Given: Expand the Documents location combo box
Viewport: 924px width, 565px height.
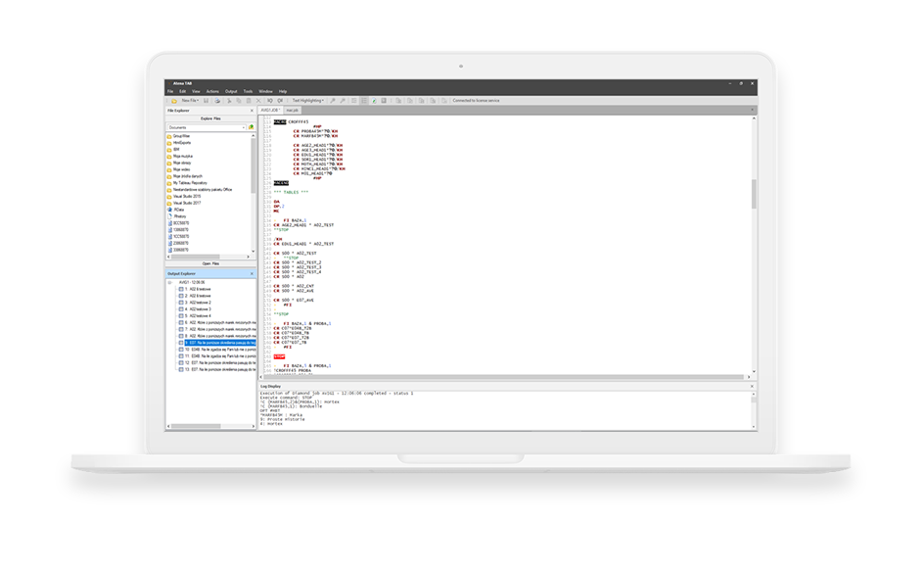Looking at the screenshot, I should 243,127.
